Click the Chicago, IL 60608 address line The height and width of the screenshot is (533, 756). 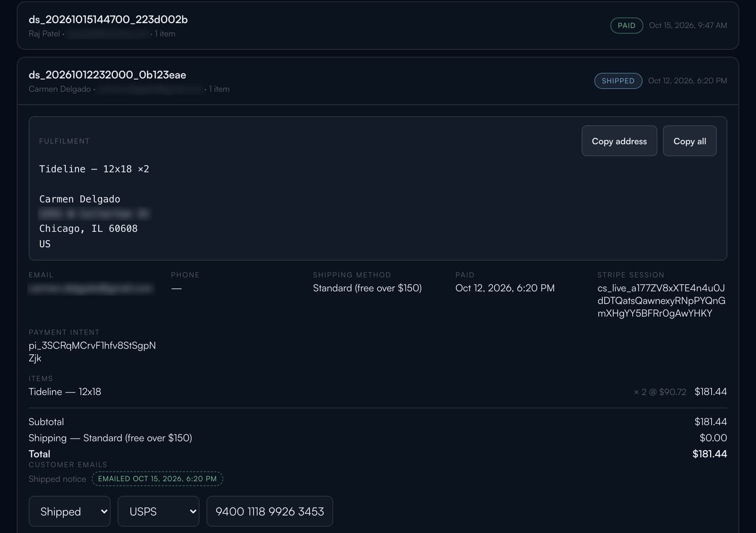pyautogui.click(x=88, y=229)
